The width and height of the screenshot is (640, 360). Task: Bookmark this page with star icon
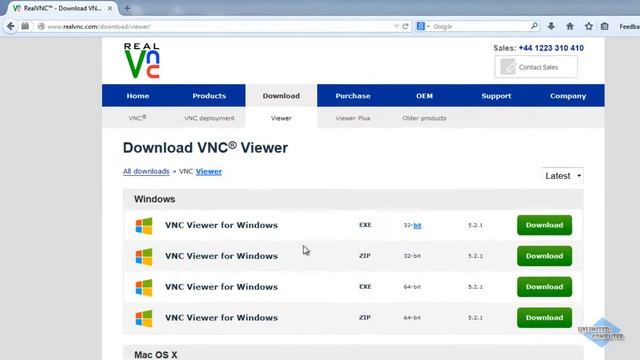[x=589, y=26]
